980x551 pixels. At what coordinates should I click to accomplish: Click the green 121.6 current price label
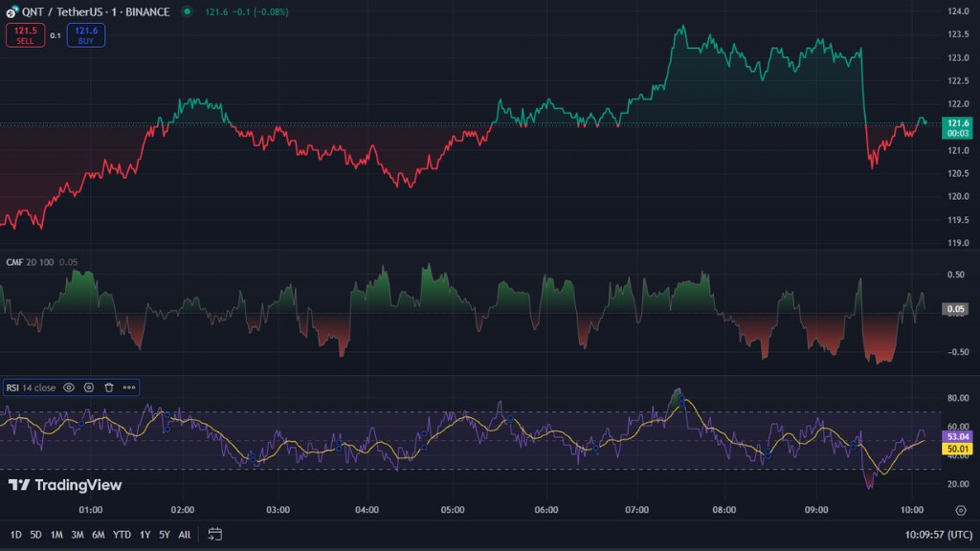958,123
